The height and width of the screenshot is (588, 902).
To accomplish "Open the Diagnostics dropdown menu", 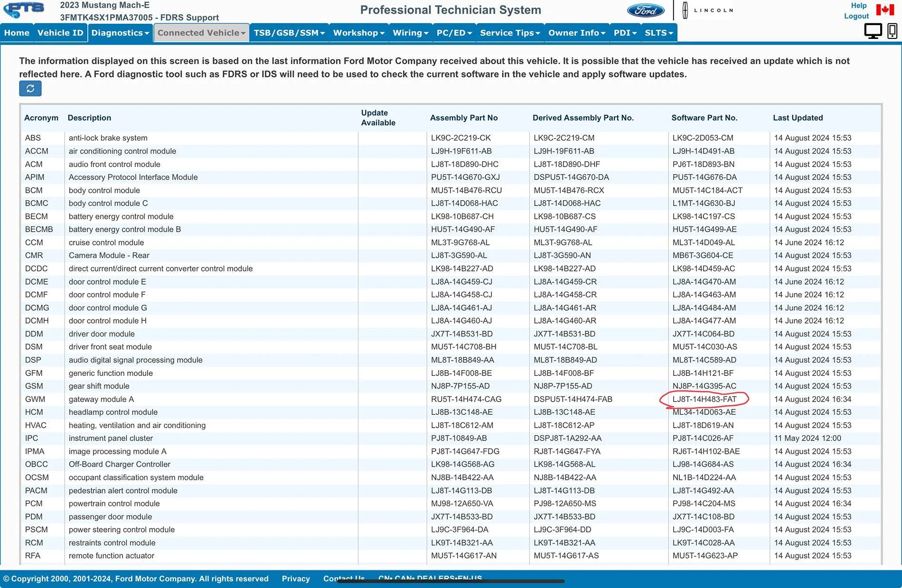I will [x=120, y=33].
